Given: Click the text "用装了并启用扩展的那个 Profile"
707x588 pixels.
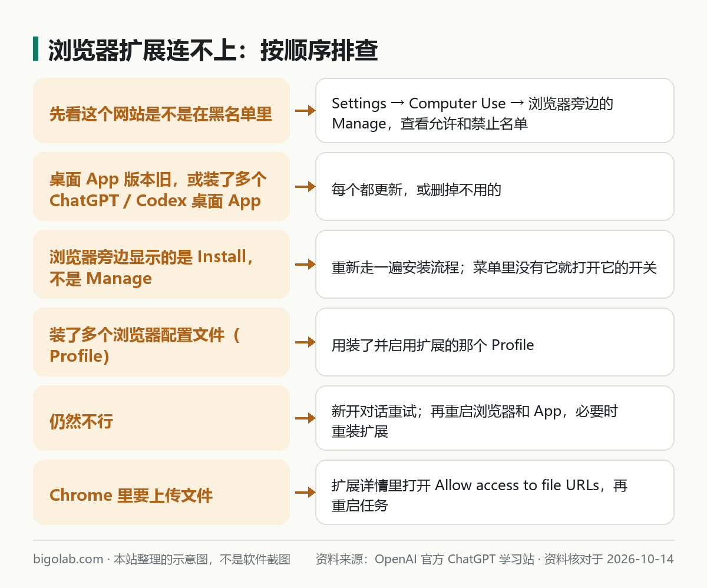Looking at the screenshot, I should pyautogui.click(x=432, y=345).
